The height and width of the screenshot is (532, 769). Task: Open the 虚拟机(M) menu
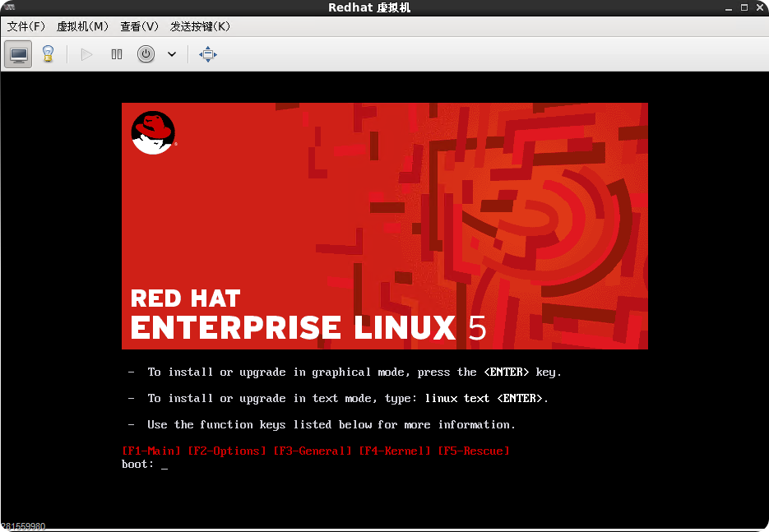point(82,26)
